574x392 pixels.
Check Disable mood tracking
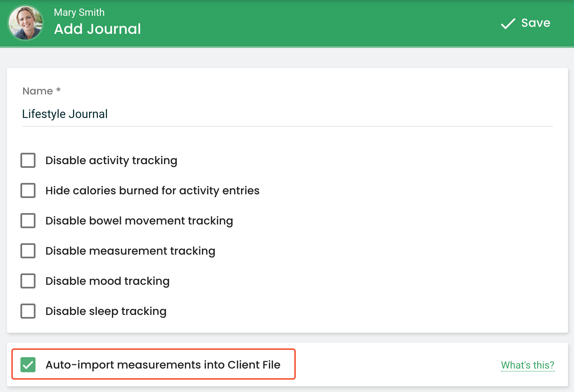click(28, 281)
